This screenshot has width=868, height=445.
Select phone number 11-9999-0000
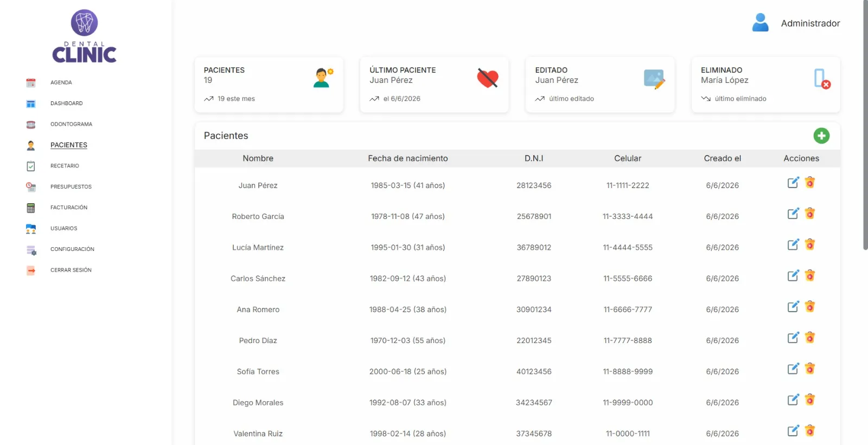tap(628, 403)
